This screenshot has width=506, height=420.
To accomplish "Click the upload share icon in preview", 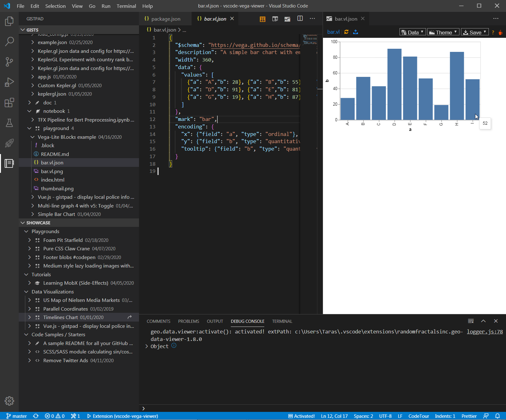I will point(355,32).
